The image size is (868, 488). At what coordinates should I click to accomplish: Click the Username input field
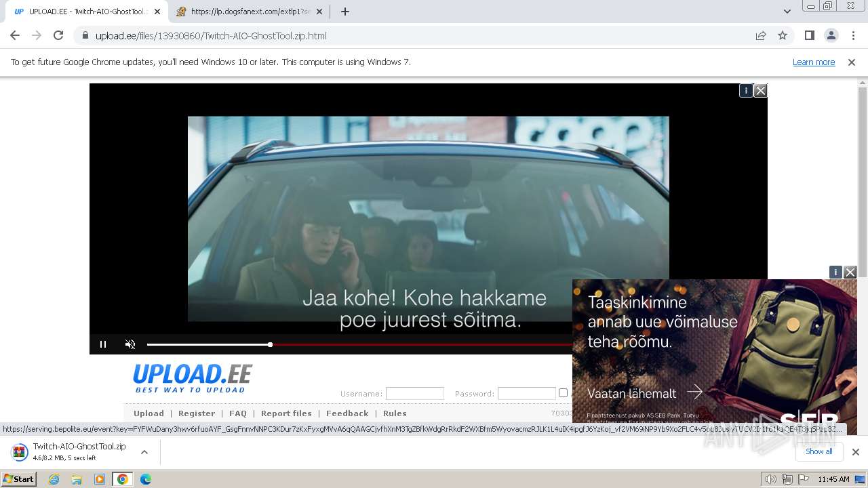pos(414,393)
